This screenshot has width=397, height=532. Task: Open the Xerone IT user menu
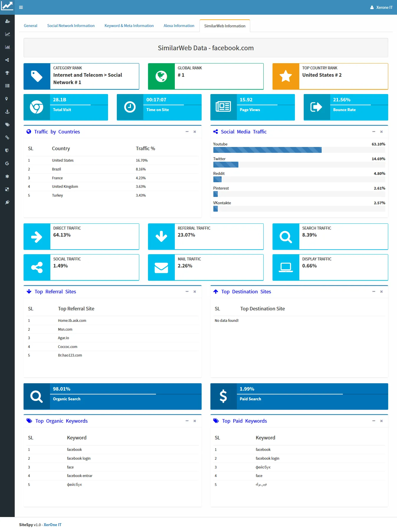pos(381,7)
